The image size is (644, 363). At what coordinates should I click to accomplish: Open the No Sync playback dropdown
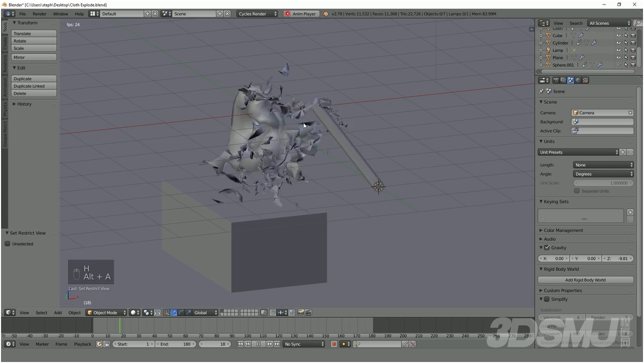click(304, 344)
